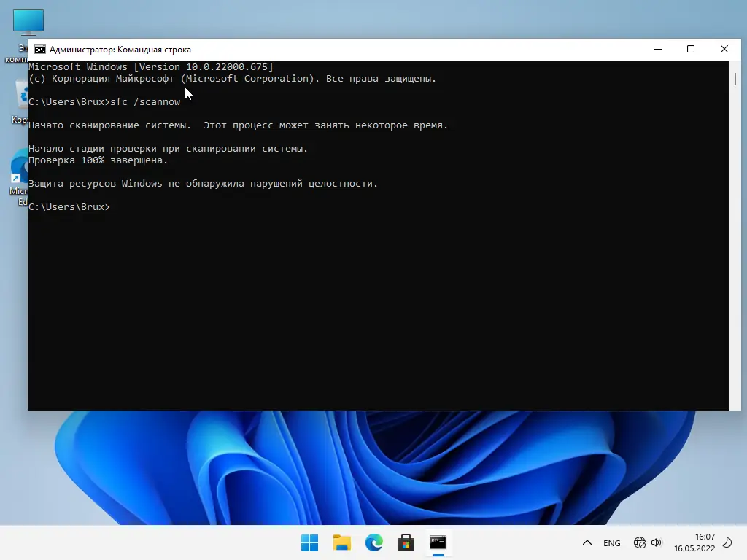Viewport: 747px width, 560px height.
Task: Open Microsoft Store from the taskbar
Action: [406, 542]
